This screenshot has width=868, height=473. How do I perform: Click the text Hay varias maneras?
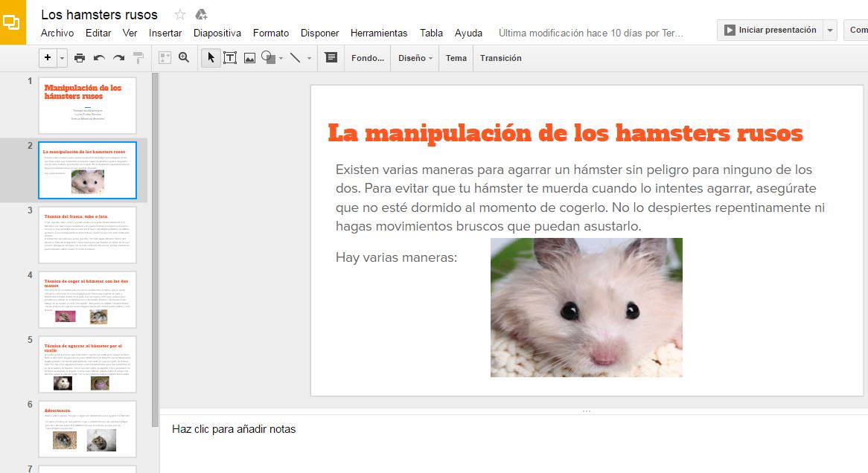pos(396,257)
